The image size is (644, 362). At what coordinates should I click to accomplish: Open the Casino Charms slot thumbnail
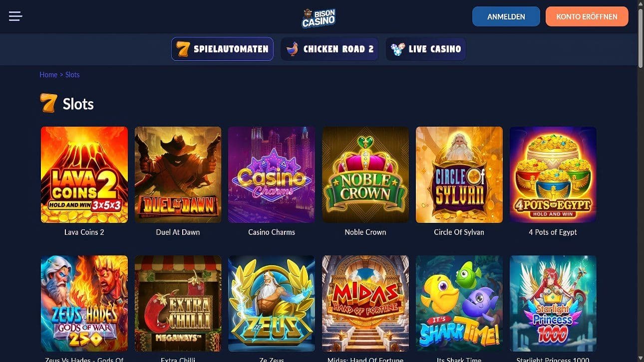(x=272, y=175)
